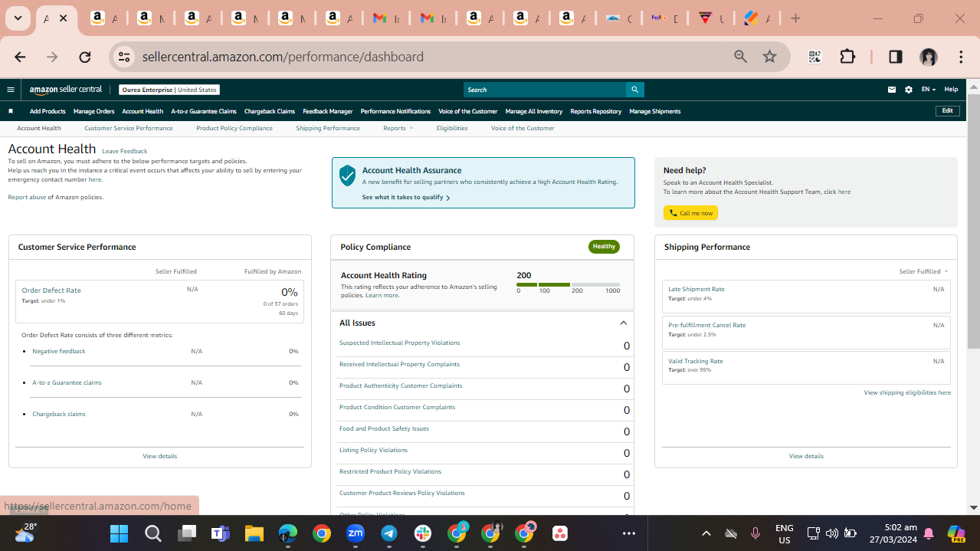Open the Chrome profile avatar
Screen dimensions: 980x551
[929, 57]
